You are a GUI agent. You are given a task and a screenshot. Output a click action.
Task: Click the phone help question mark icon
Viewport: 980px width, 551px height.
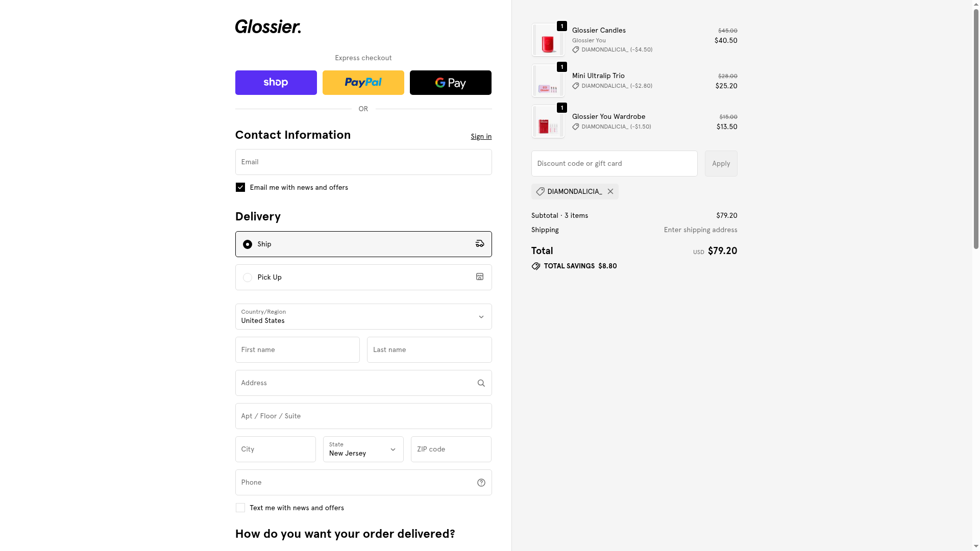pos(481,483)
